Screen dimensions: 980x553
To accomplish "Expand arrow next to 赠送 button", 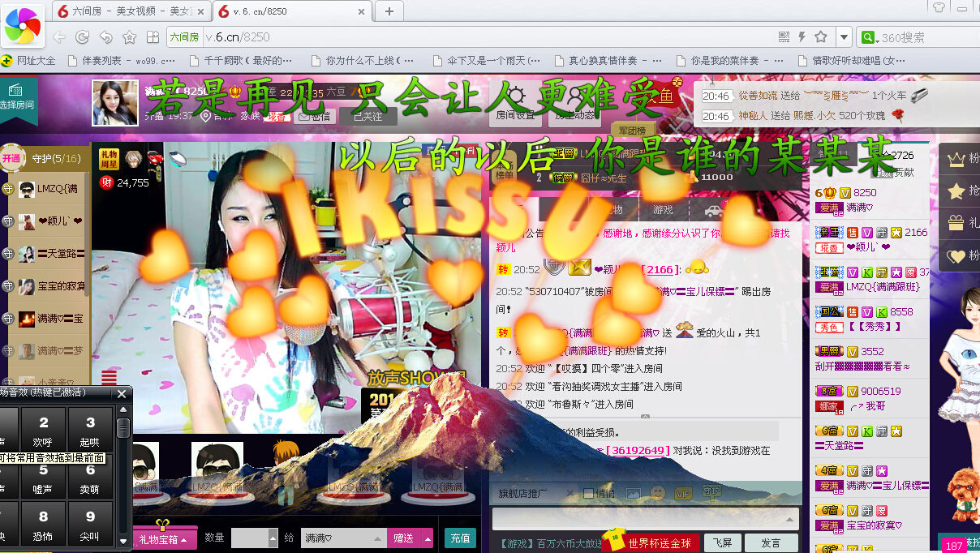I will [x=428, y=538].
